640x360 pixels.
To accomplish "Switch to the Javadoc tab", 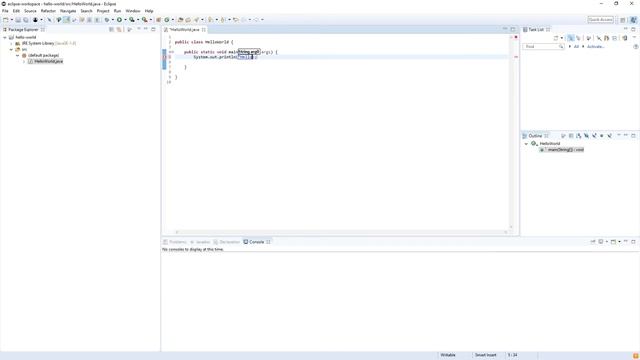I will click(x=200, y=242).
